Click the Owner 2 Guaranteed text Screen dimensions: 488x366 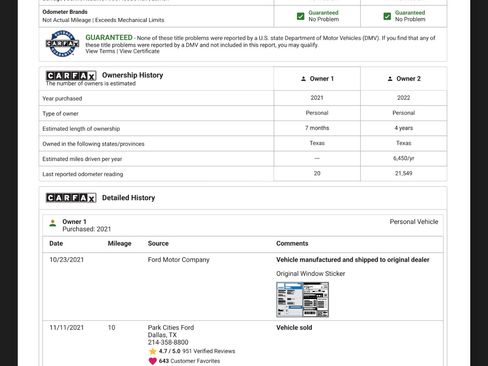click(410, 13)
